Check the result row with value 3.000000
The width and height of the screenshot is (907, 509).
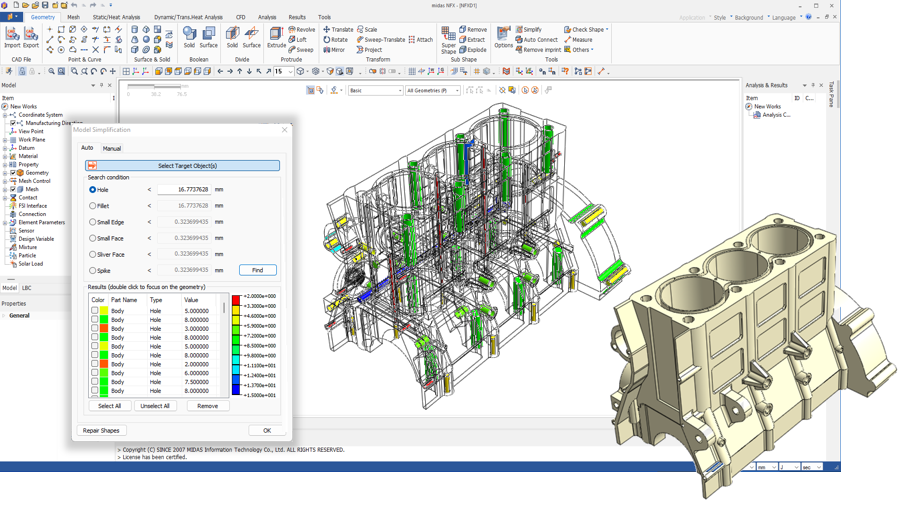click(95, 329)
